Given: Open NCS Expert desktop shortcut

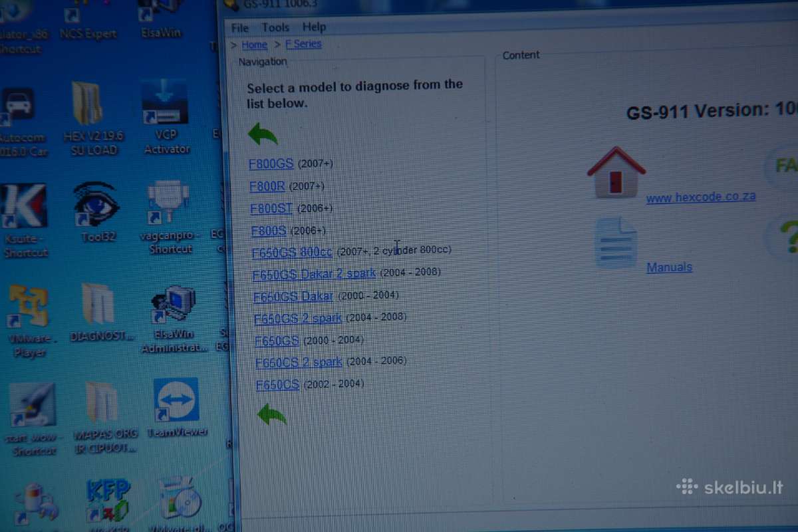Looking at the screenshot, I should tap(87, 21).
